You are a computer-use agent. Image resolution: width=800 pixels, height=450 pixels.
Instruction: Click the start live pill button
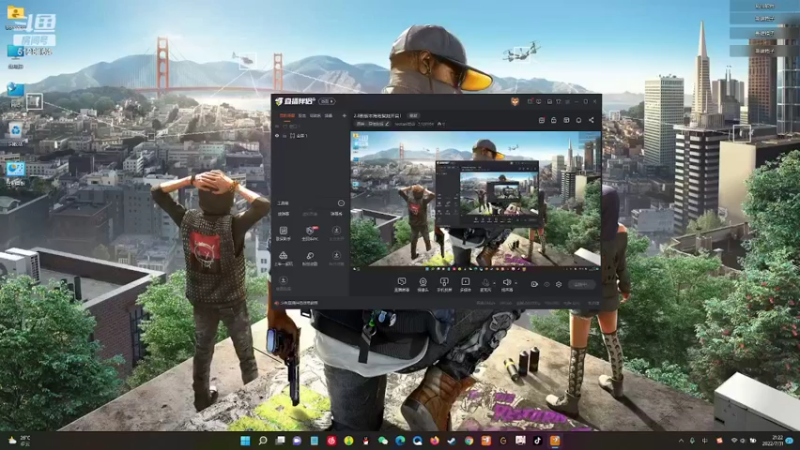(581, 284)
